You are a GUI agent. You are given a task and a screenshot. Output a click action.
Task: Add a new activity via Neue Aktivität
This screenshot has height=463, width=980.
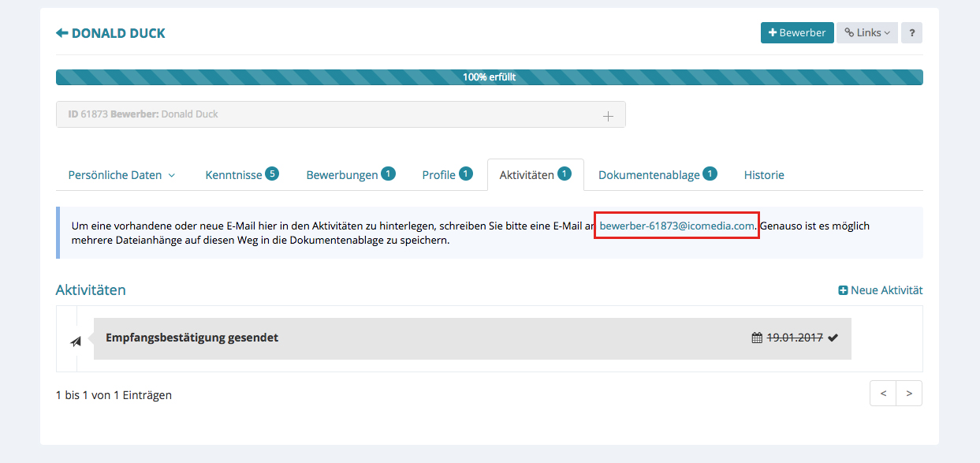click(880, 290)
